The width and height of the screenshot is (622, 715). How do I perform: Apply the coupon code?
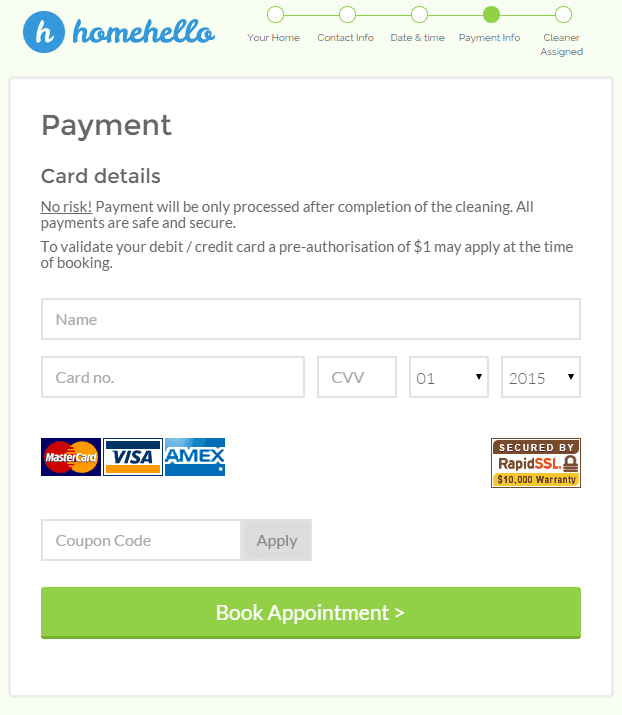pos(277,540)
